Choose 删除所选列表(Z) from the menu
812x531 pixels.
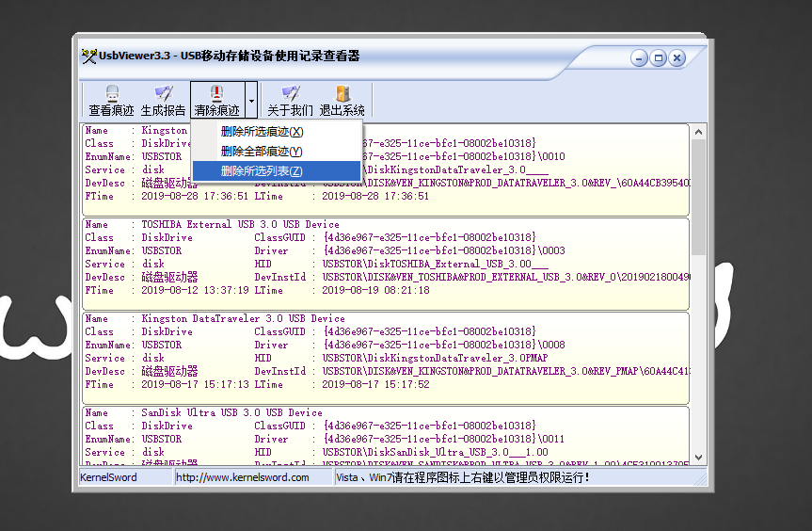pos(277,171)
